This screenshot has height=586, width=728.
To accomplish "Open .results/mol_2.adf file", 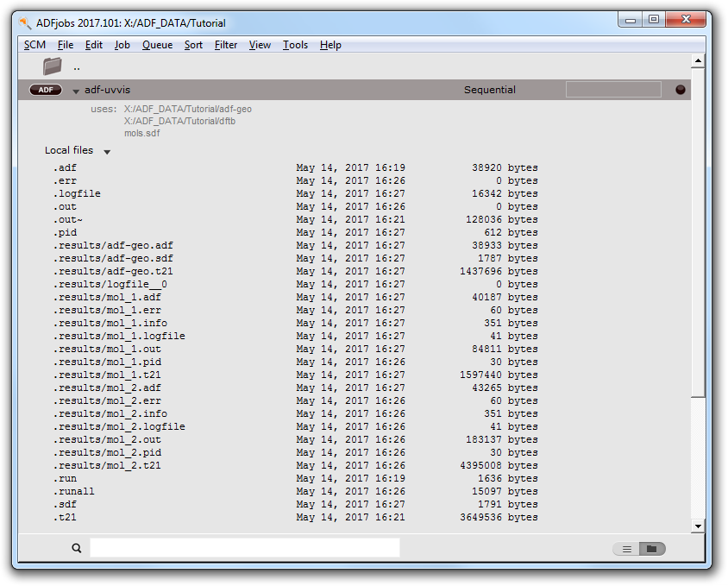I will coord(107,388).
